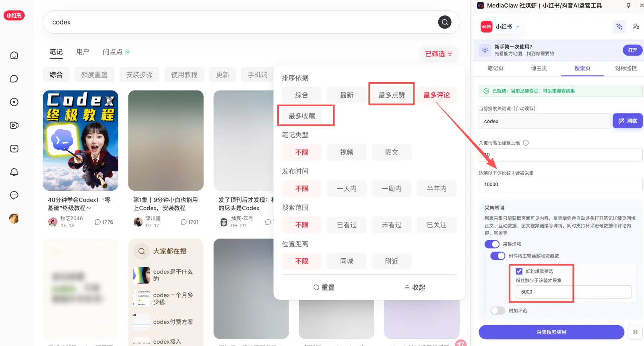The height and width of the screenshot is (346, 644).
Task: Click the info icon beside 关键词笔记加载上限
Action: tap(526, 143)
